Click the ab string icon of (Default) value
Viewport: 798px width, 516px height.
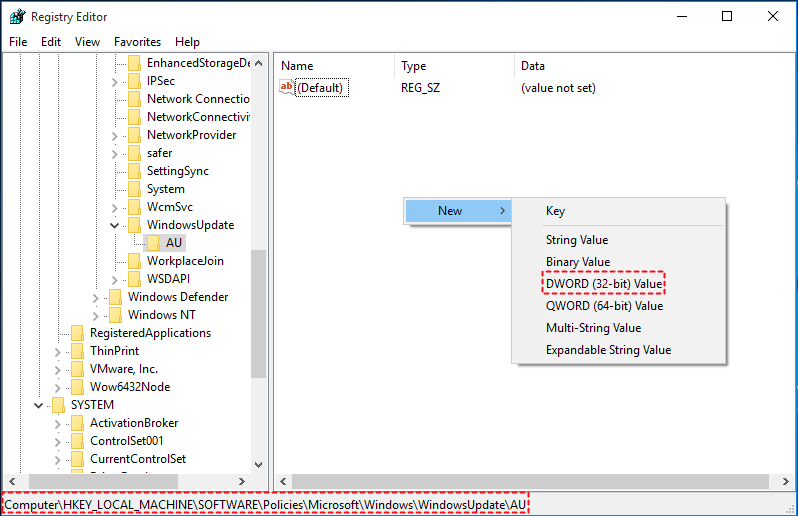pyautogui.click(x=287, y=87)
